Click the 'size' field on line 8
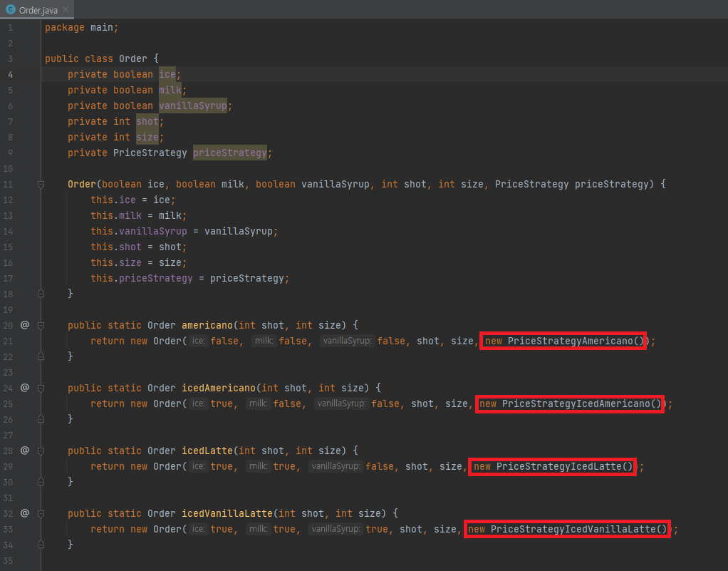This screenshot has height=571, width=728. (x=147, y=137)
